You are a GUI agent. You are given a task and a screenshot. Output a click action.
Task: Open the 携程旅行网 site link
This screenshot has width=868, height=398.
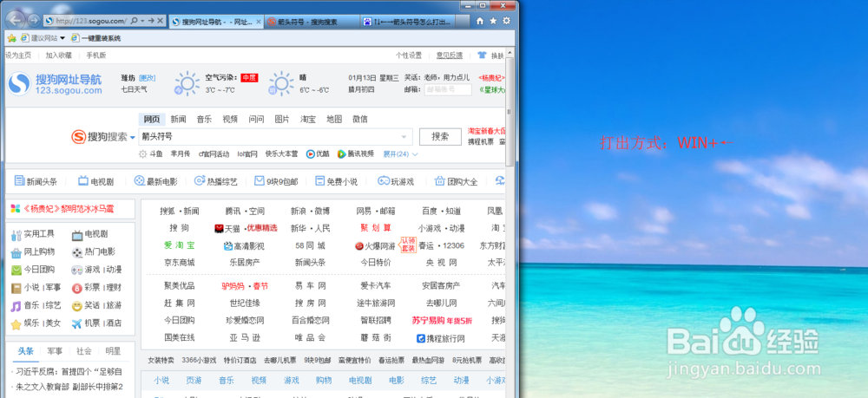coord(441,338)
